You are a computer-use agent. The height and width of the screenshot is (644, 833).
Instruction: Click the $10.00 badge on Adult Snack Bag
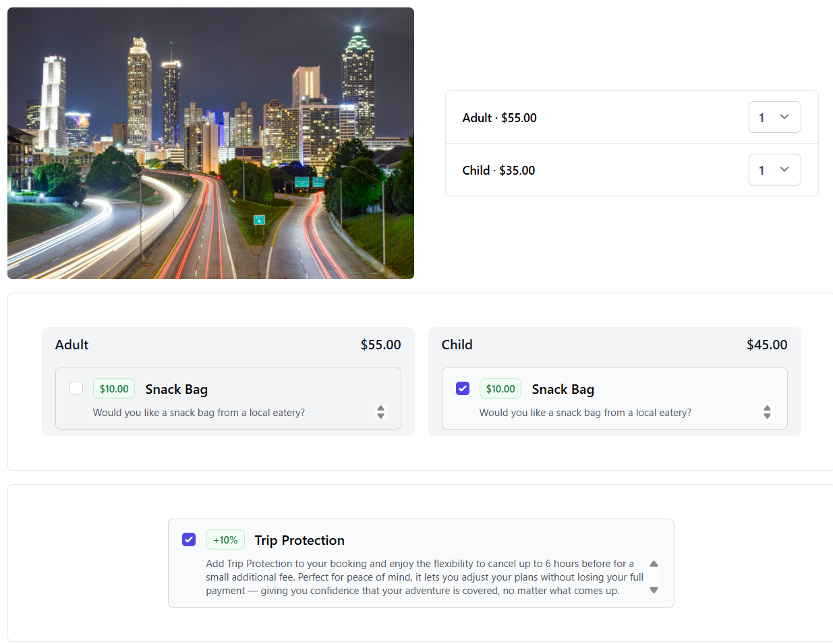click(x=113, y=388)
